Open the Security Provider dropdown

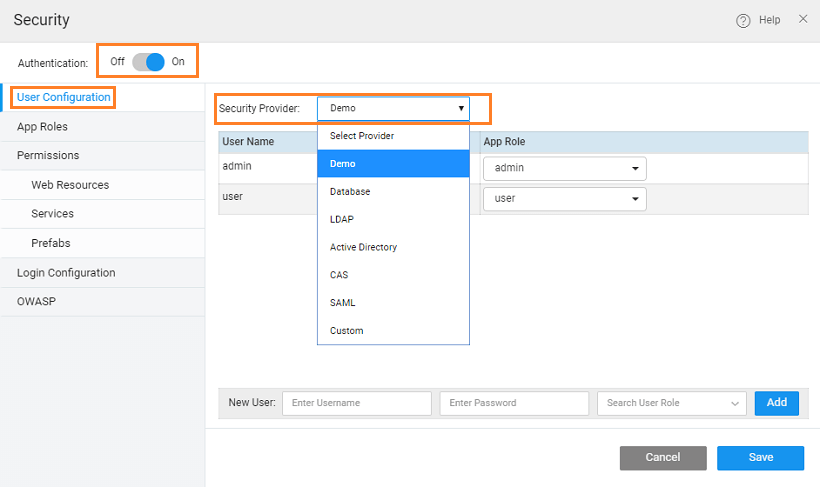(393, 108)
